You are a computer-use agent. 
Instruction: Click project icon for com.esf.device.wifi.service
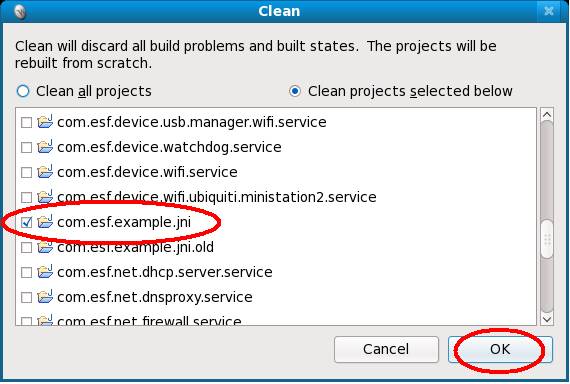point(45,172)
